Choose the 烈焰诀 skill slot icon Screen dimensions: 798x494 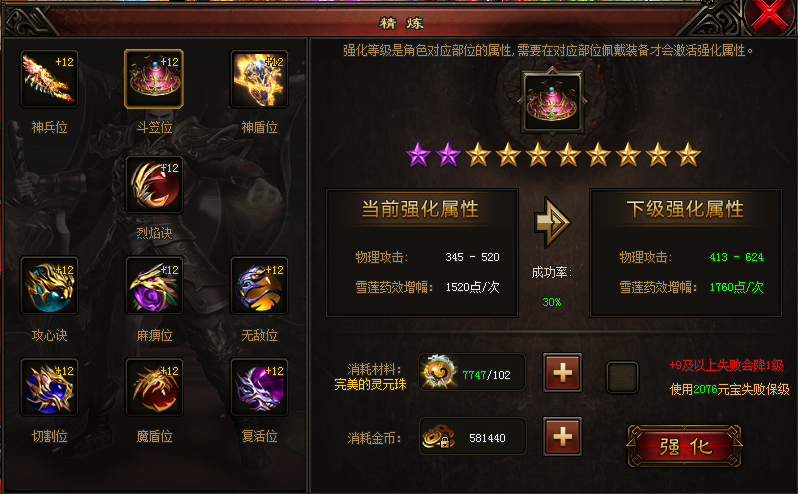pos(154,185)
